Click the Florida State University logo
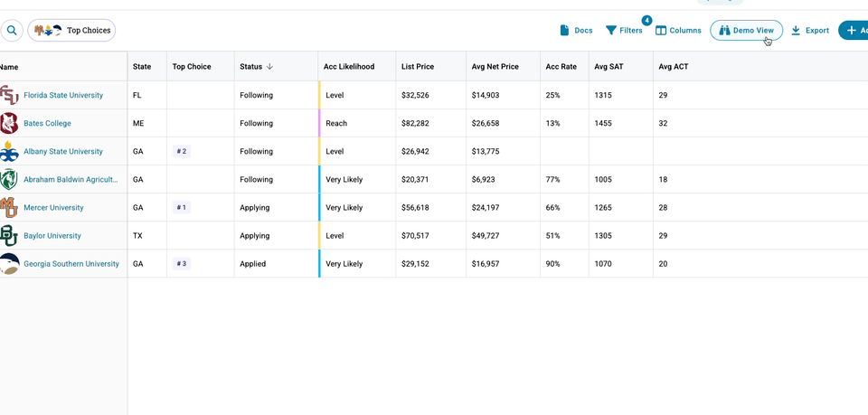Viewport: 868px width, 415px height. [x=9, y=95]
